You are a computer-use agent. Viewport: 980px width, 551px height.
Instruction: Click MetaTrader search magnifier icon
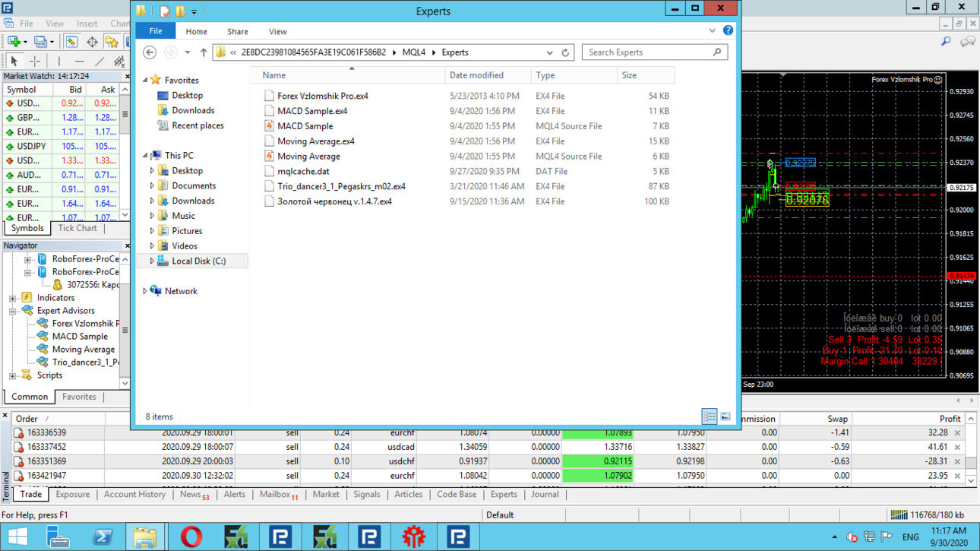pyautogui.click(x=946, y=42)
